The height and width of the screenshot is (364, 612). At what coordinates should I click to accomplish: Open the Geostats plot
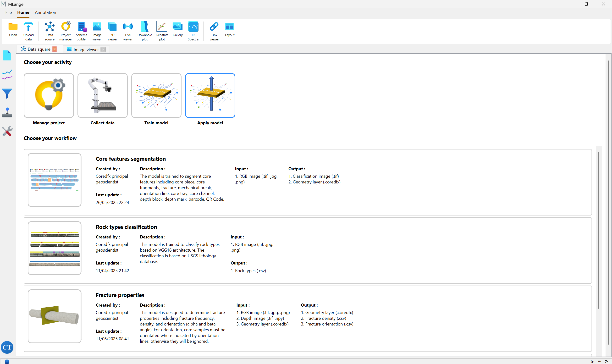pos(162,31)
